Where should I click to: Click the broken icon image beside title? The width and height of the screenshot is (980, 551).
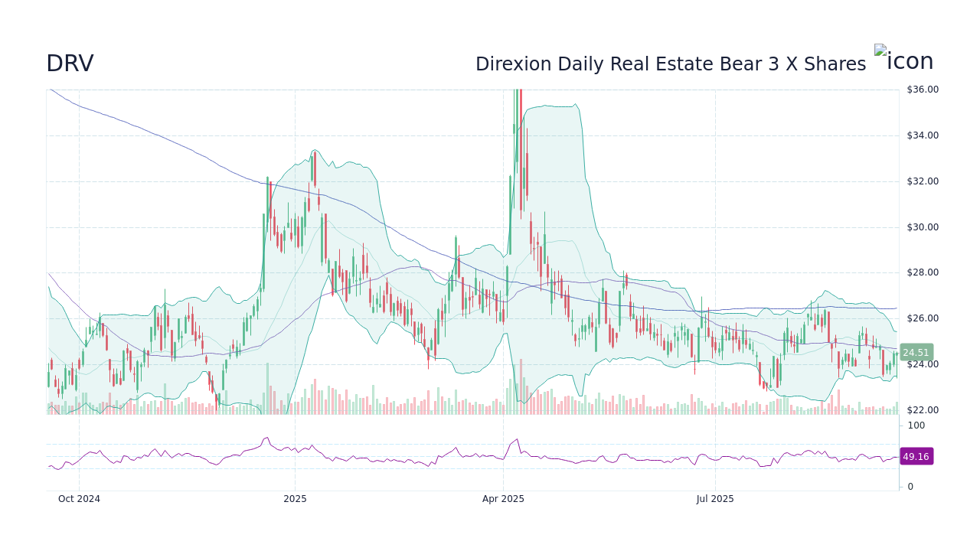pyautogui.click(x=904, y=58)
